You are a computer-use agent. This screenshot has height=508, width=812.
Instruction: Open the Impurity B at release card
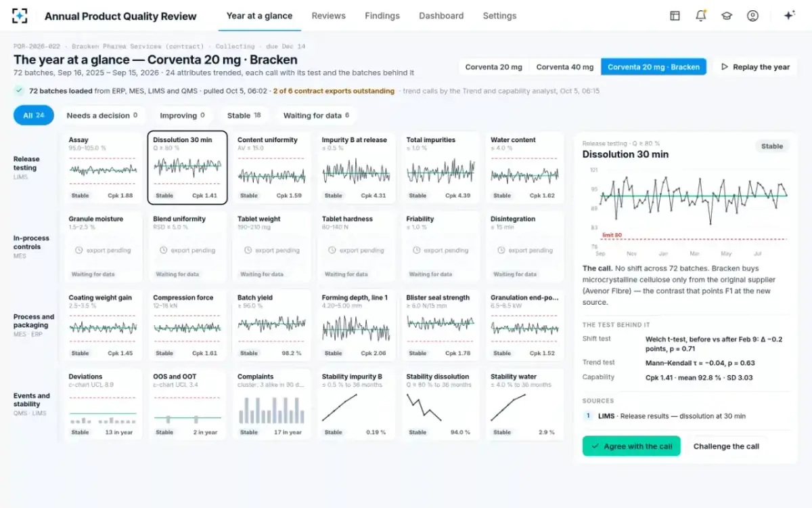point(356,167)
